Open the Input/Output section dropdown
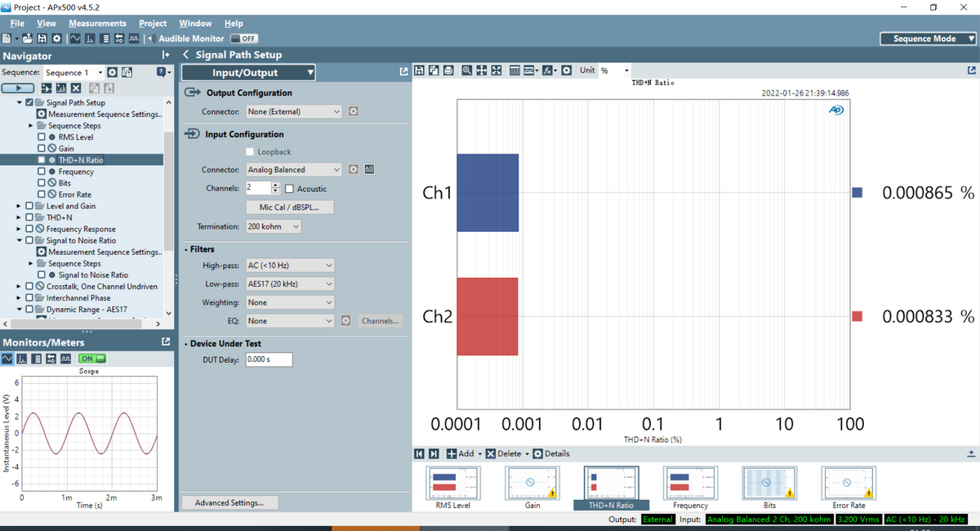This screenshot has height=531, width=980. click(248, 73)
